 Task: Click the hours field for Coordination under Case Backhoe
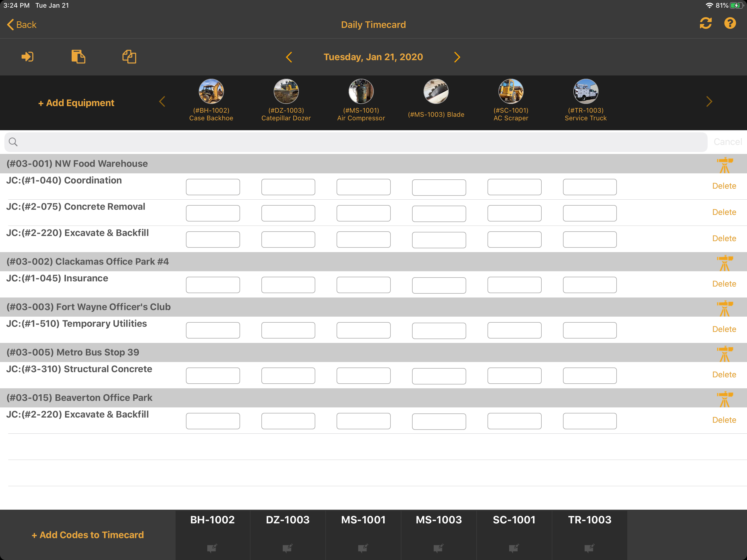click(x=213, y=187)
